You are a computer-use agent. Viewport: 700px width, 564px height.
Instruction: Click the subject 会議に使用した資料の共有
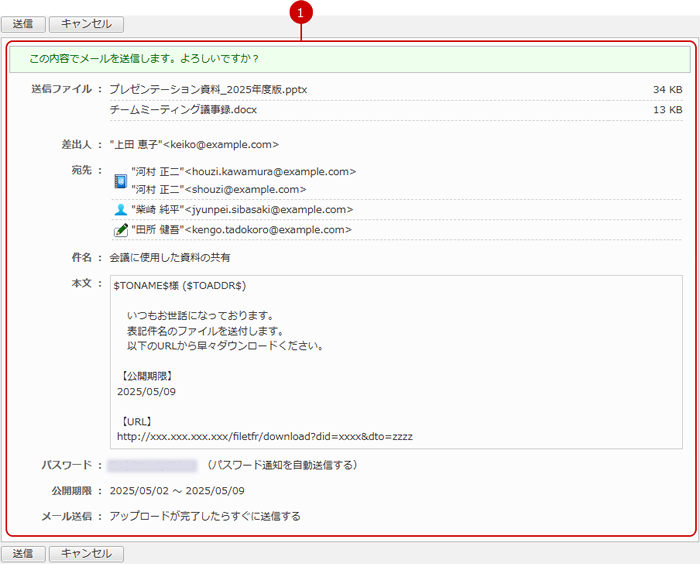[170, 258]
